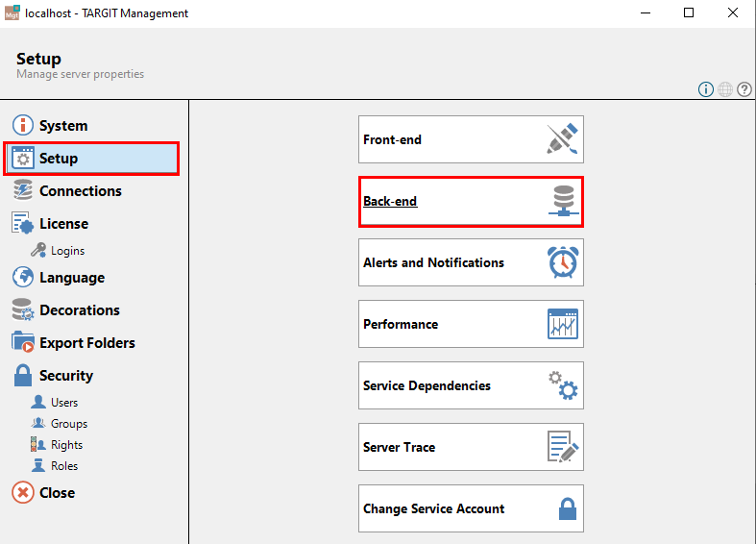This screenshot has height=544, width=756.
Task: Click the Server Trace document pencil icon
Action: pyautogui.click(x=563, y=447)
